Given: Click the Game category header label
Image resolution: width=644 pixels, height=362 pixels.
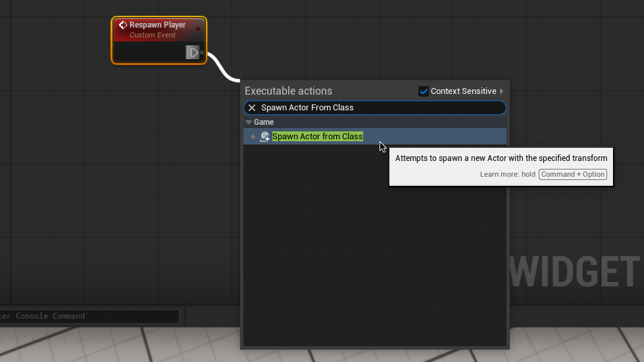Looking at the screenshot, I should coord(264,122).
